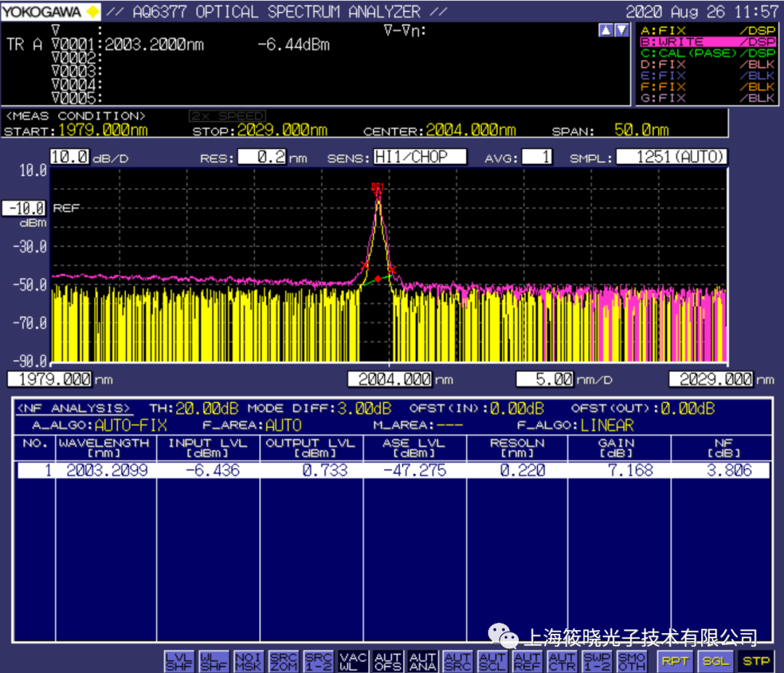This screenshot has height=673, width=784.
Task: Select the AUT SCL auto scale icon
Action: (493, 661)
